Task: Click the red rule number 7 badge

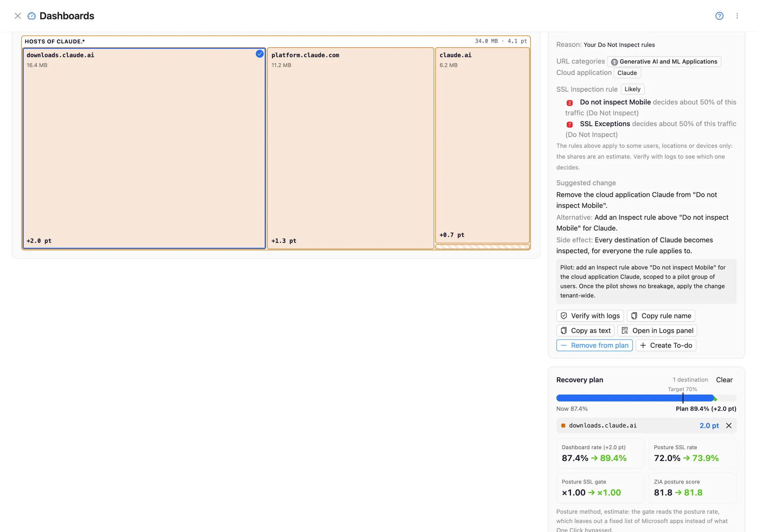Action: coord(569,125)
